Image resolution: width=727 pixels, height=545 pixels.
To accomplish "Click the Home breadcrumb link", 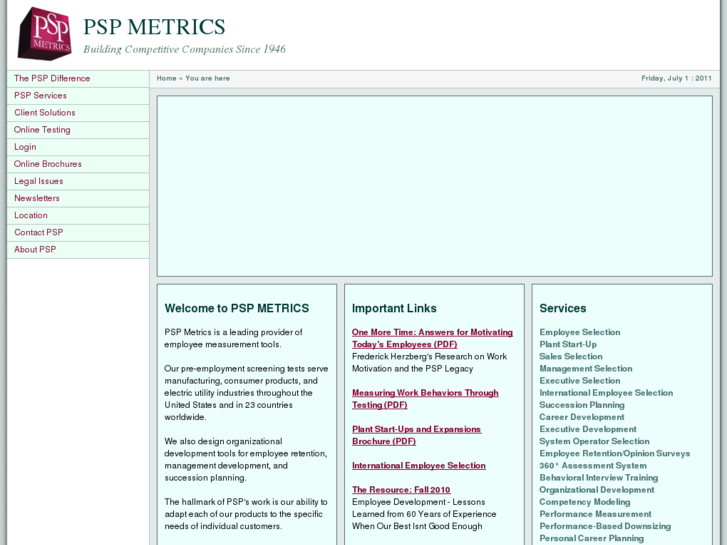I will tap(166, 78).
